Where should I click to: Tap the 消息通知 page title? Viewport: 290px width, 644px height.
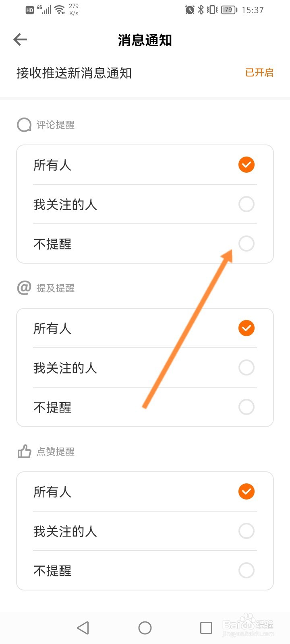[x=145, y=40]
